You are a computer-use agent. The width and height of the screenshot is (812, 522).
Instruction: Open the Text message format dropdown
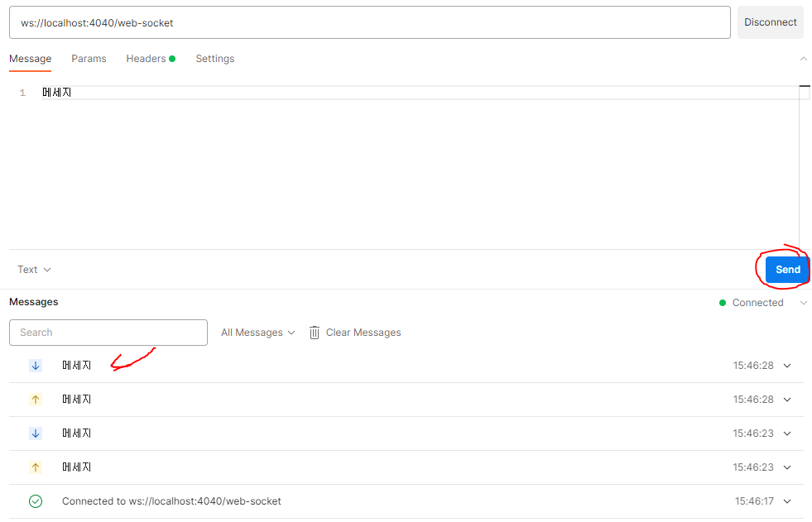tap(34, 270)
